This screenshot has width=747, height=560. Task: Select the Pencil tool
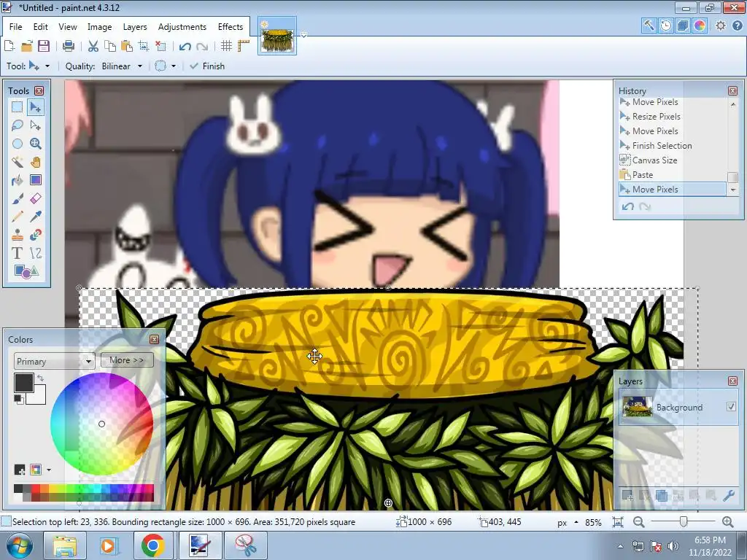18,216
